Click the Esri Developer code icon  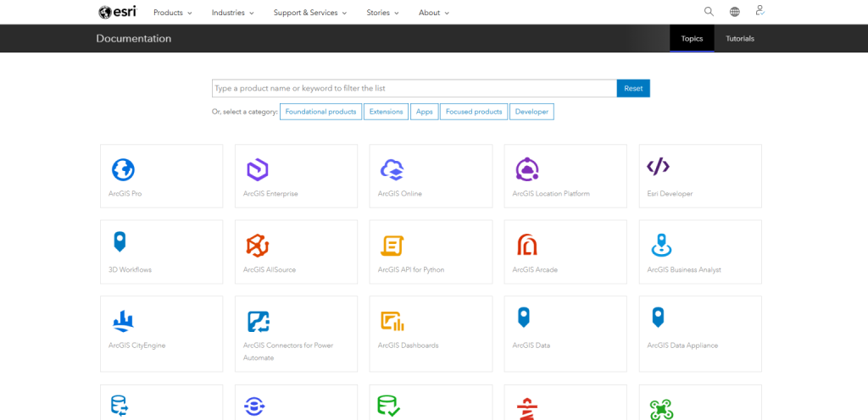(658, 166)
